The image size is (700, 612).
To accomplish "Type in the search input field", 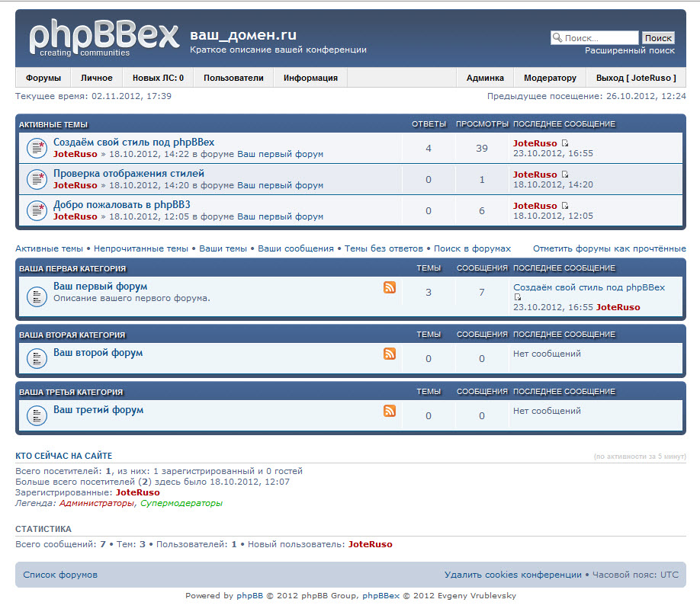I will [x=599, y=38].
